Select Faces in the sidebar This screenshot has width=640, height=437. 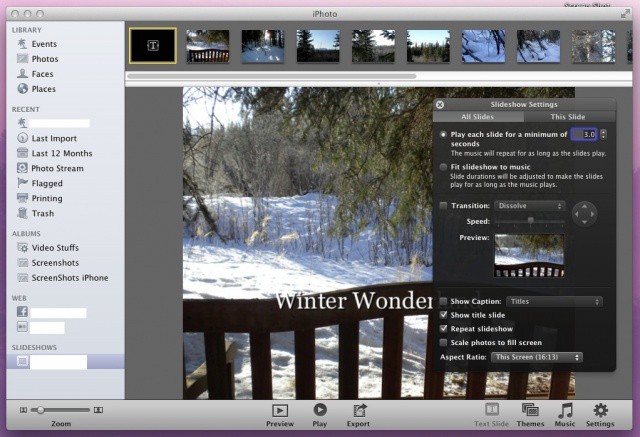(x=42, y=74)
